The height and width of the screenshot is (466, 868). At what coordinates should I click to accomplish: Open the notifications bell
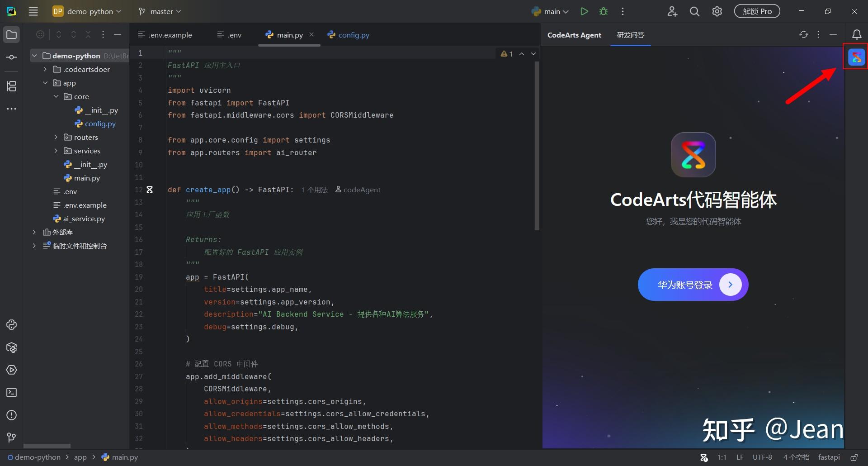(856, 35)
